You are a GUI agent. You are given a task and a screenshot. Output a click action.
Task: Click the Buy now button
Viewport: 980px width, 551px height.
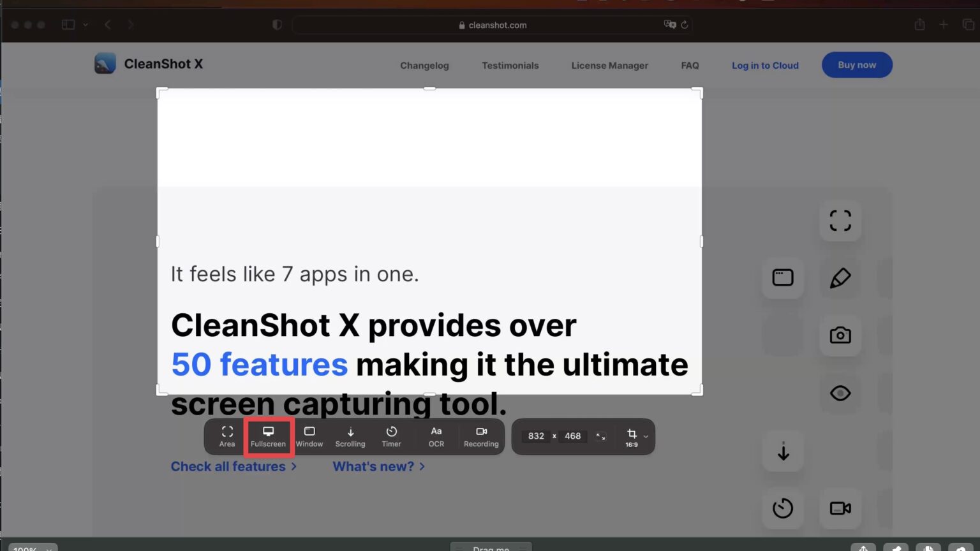pos(857,64)
